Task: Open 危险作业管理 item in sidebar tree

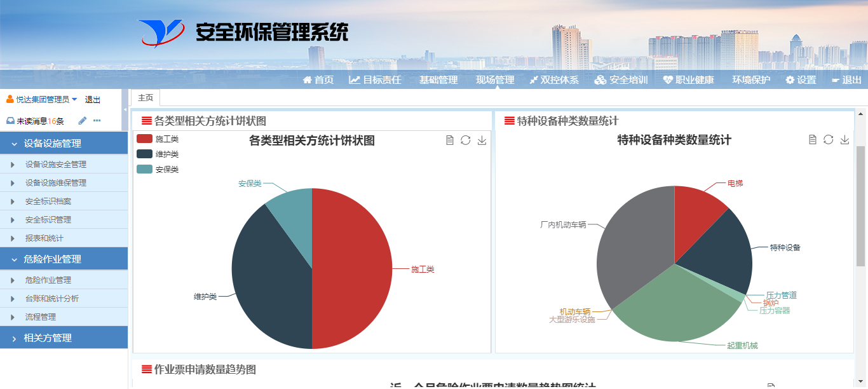Action: [48, 280]
